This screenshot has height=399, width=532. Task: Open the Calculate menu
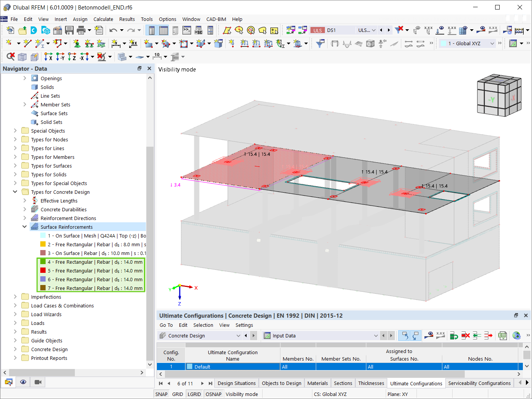click(103, 19)
